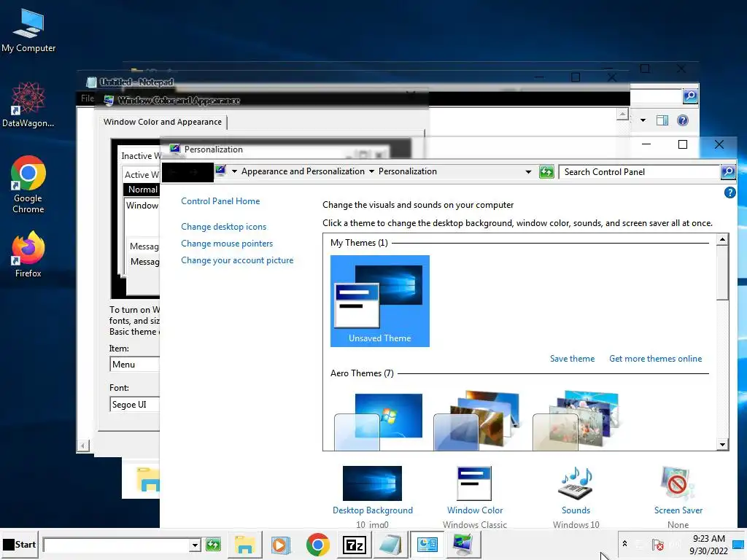Click the Item box showing Menu
This screenshot has height=560, width=747.
pyautogui.click(x=135, y=365)
